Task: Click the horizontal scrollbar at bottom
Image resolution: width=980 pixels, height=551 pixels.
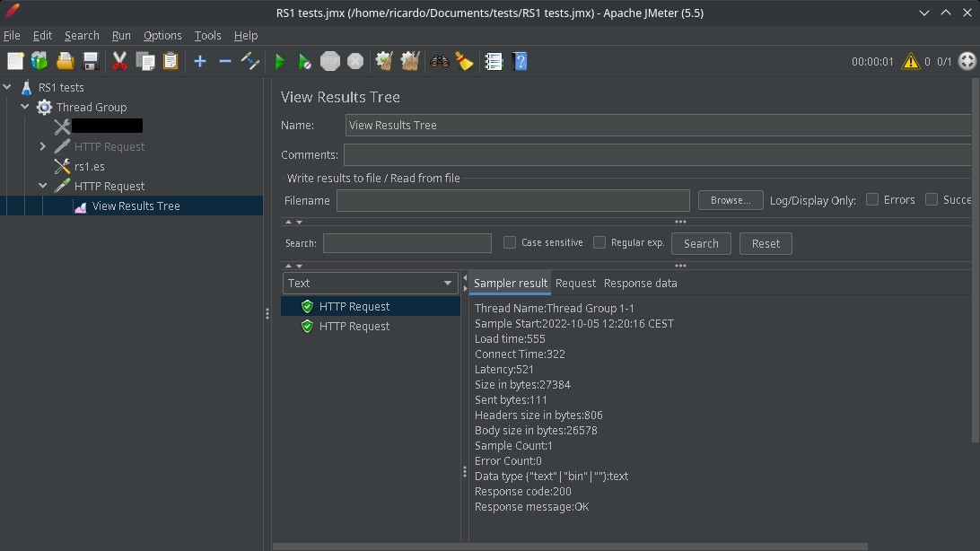Action: pyautogui.click(x=570, y=547)
